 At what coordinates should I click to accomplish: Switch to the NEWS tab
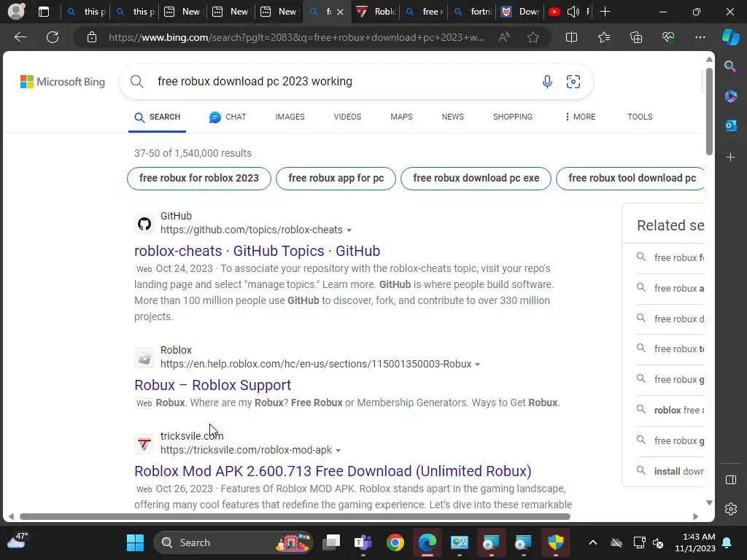(452, 117)
